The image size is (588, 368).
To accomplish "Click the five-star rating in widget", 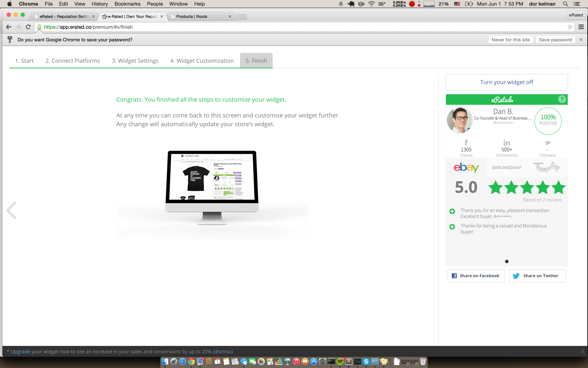I will pyautogui.click(x=527, y=187).
